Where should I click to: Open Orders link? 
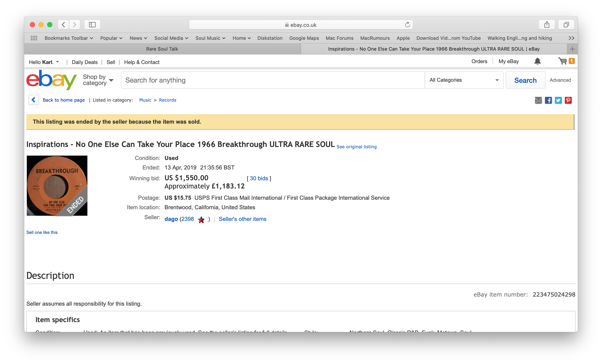[479, 61]
